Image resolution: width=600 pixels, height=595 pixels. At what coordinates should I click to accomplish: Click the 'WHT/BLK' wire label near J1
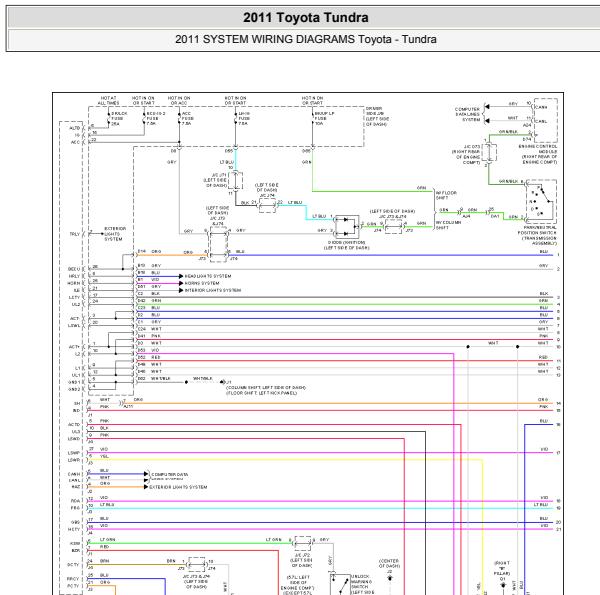[203, 378]
